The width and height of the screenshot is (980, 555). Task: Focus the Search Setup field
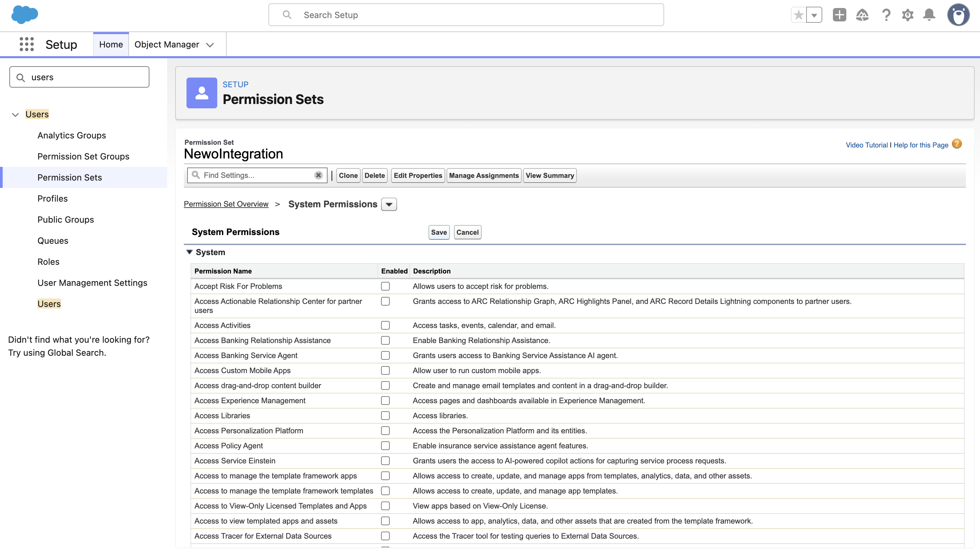click(466, 15)
